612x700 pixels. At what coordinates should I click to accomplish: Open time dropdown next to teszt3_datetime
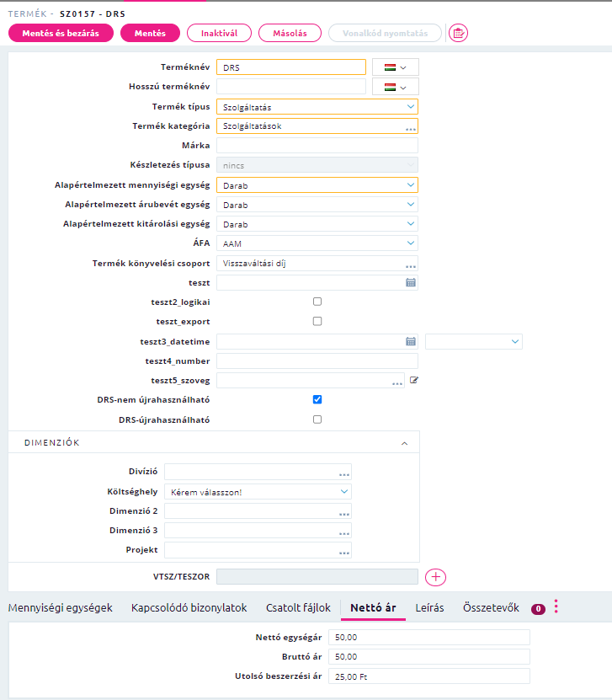point(474,341)
